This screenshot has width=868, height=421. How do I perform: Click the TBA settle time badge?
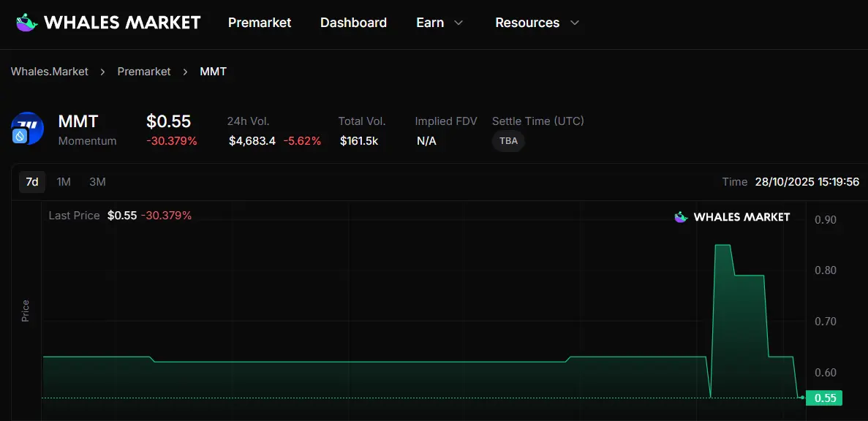[x=508, y=141]
